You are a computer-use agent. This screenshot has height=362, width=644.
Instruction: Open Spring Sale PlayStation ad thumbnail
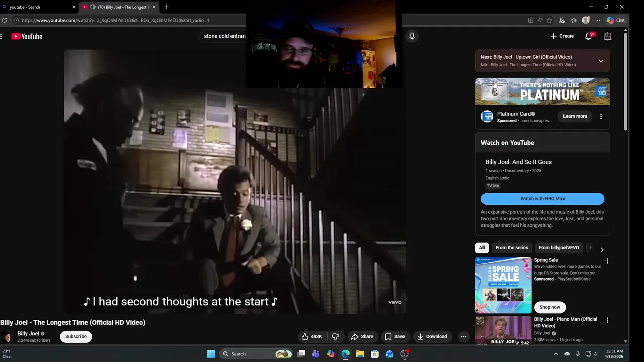click(503, 285)
